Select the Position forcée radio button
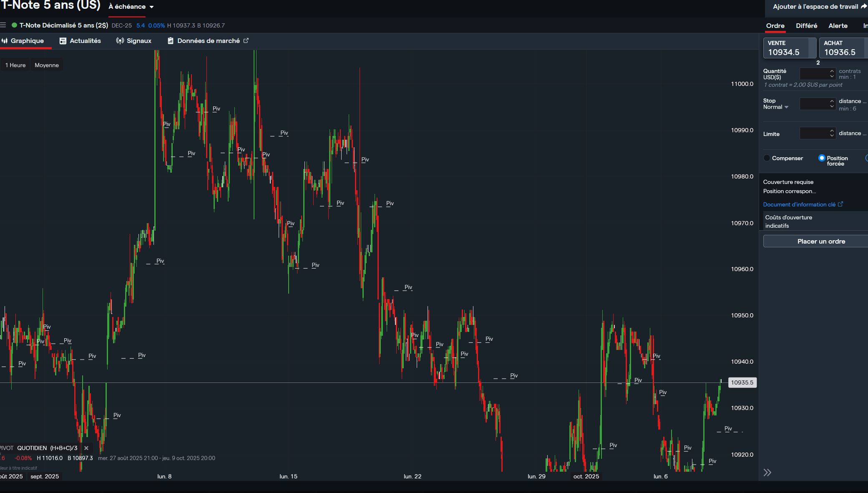 [x=822, y=158]
